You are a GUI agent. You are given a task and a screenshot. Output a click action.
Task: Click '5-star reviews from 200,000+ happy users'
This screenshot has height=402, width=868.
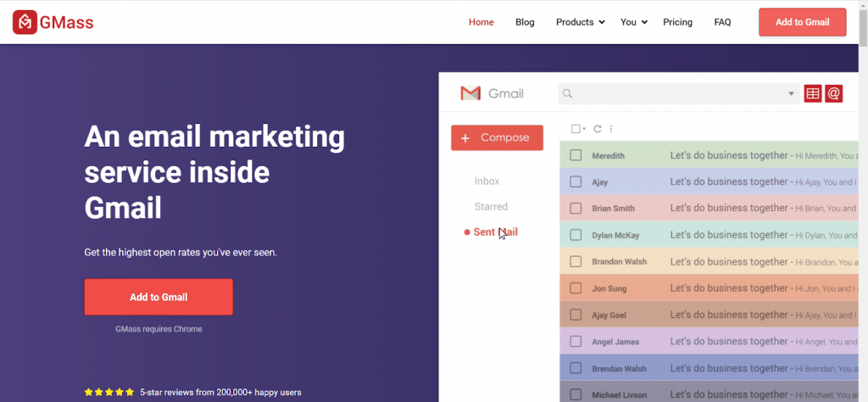[x=221, y=392]
